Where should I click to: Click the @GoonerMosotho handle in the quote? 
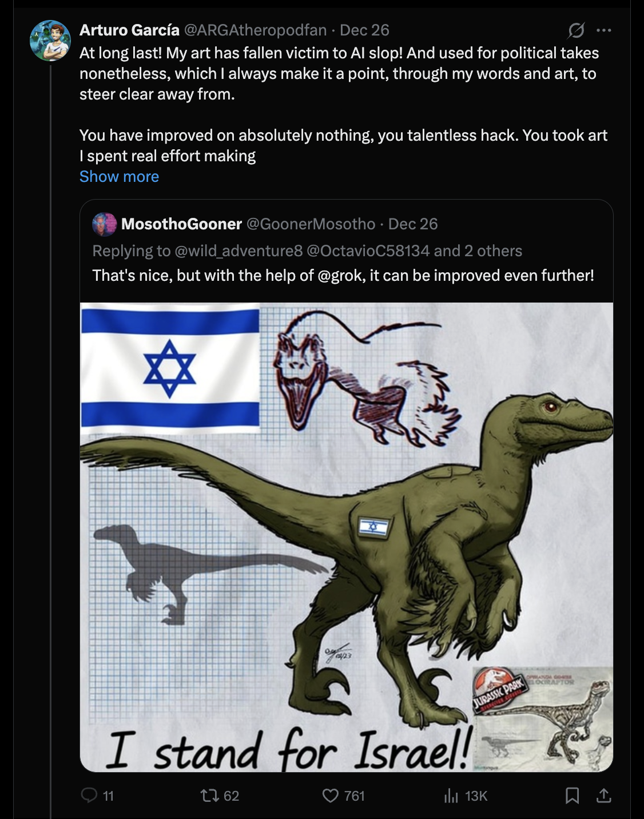click(311, 224)
